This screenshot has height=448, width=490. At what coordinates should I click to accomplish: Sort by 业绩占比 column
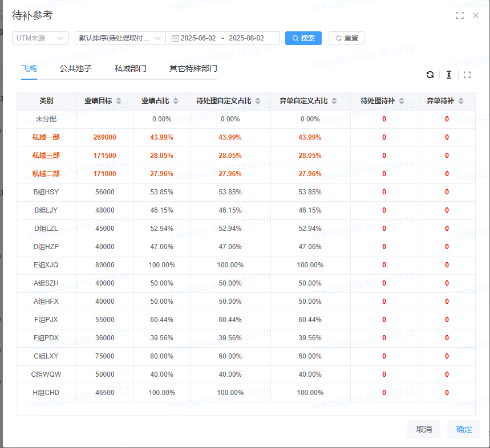pyautogui.click(x=176, y=101)
